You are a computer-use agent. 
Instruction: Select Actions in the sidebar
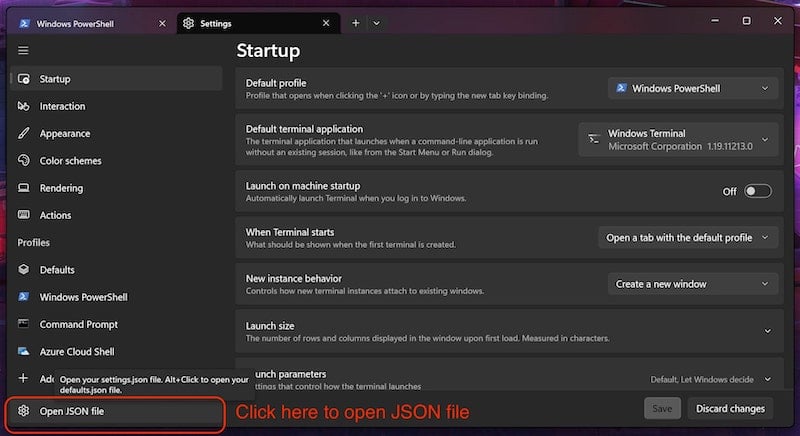click(116, 215)
